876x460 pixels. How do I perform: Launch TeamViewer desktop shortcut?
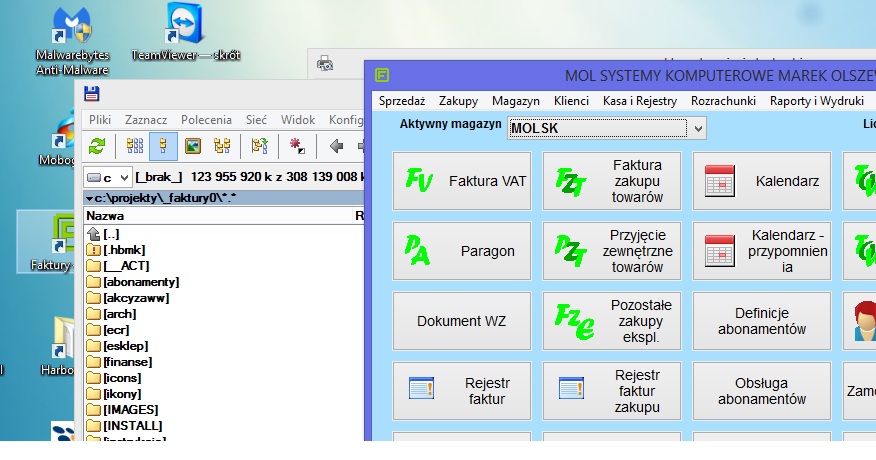coord(185,32)
